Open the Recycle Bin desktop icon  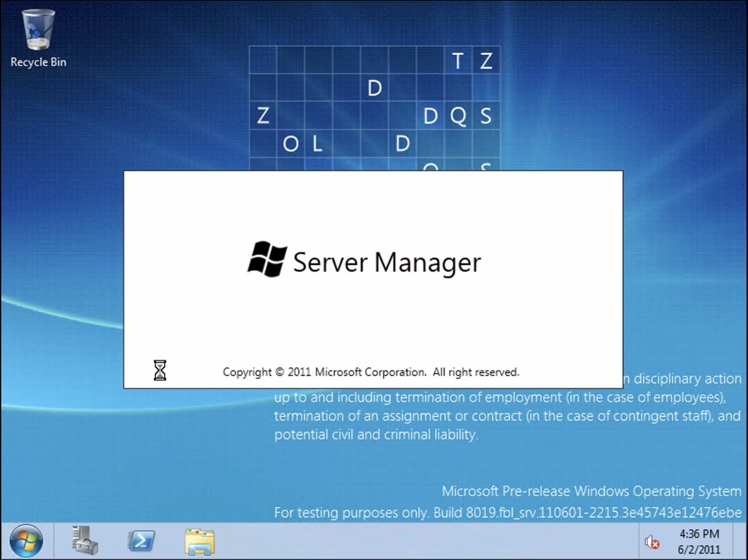tap(37, 37)
